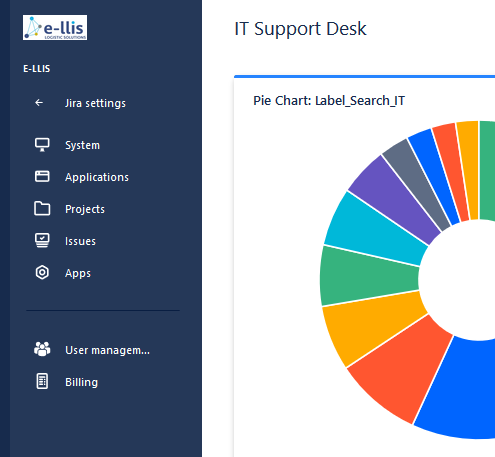Open the User management link
The width and height of the screenshot is (495, 457).
[107, 350]
